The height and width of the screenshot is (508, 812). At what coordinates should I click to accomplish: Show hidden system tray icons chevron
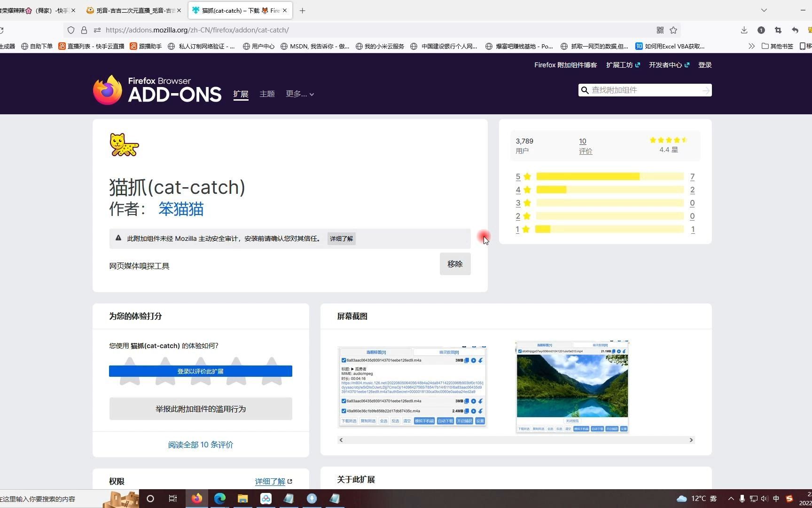[x=731, y=499]
